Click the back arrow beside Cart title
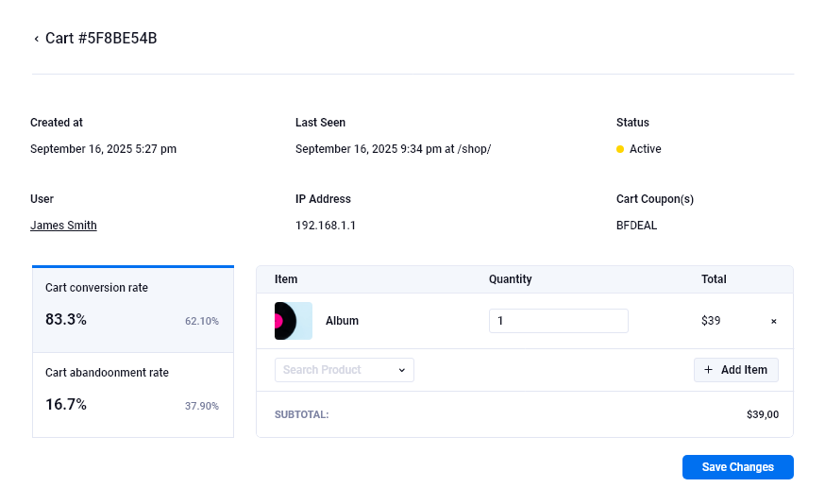 click(x=37, y=39)
